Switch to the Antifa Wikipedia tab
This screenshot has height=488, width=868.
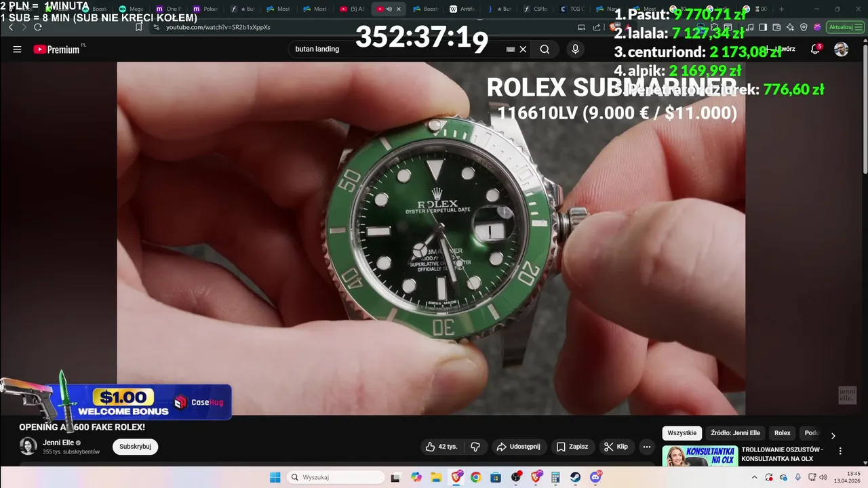462,9
